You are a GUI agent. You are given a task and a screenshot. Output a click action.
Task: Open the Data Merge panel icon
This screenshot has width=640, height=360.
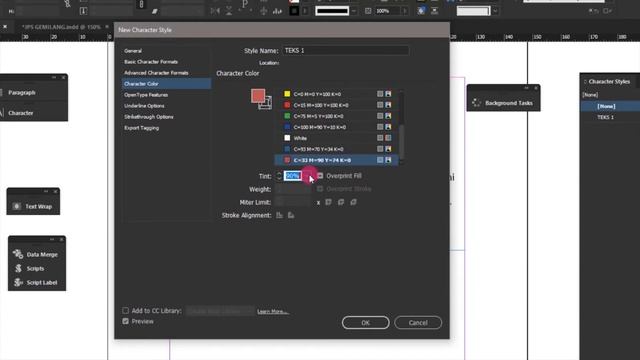18,254
